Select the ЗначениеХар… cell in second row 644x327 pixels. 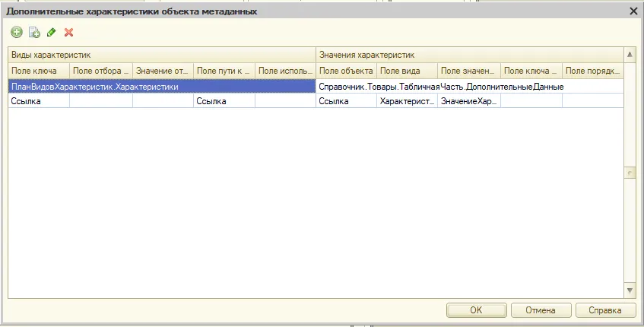point(469,101)
